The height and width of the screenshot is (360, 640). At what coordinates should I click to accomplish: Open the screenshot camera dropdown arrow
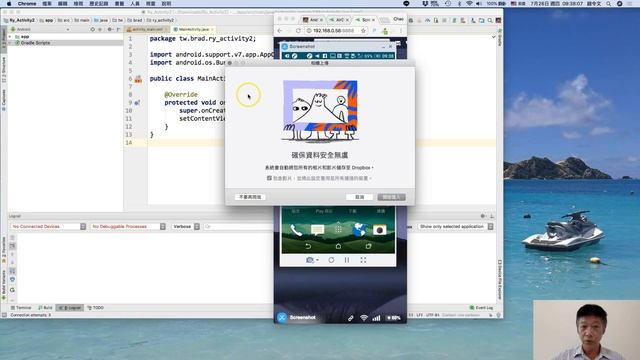coord(317,260)
